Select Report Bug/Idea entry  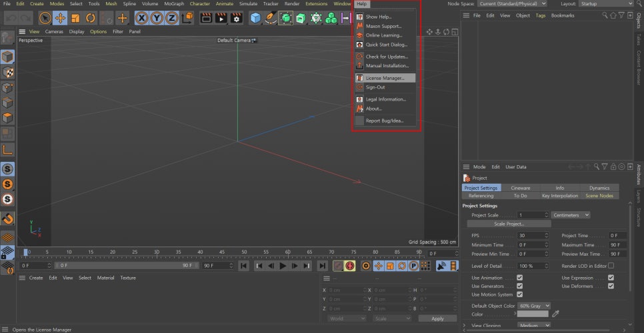385,121
